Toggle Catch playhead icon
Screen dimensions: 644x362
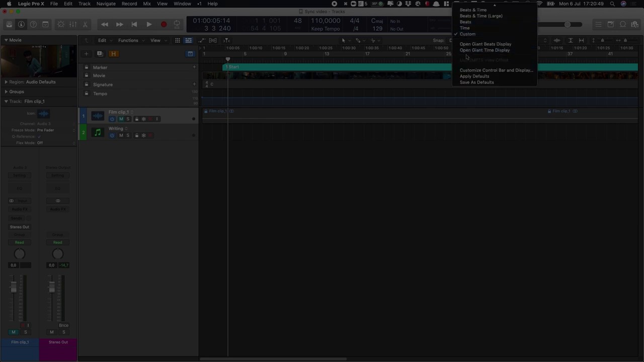pyautogui.click(x=226, y=40)
